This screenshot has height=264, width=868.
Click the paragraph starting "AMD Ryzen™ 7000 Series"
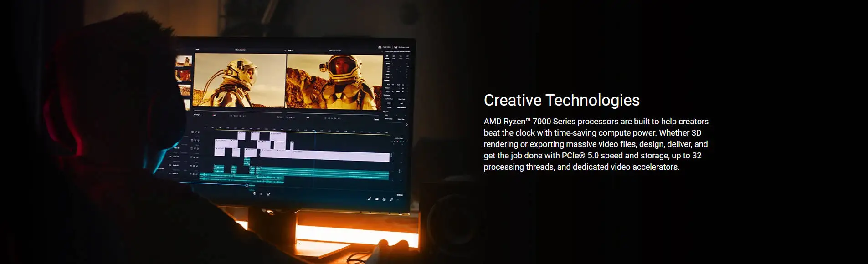click(x=596, y=144)
